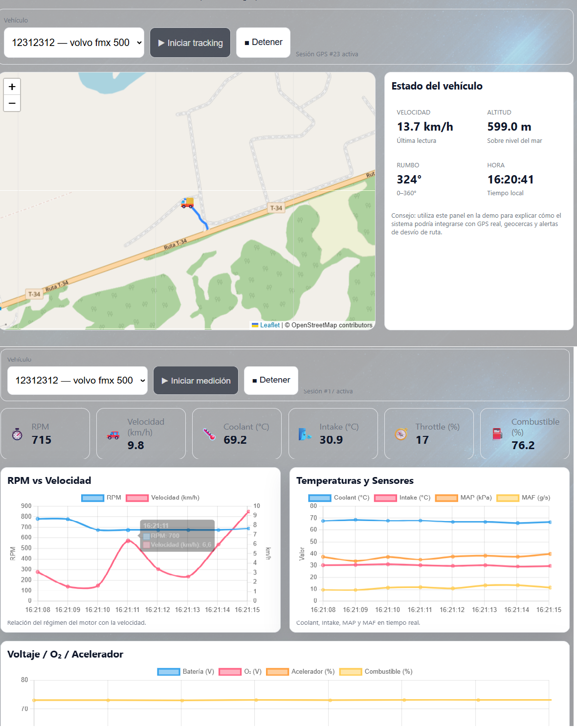577x728 pixels.
Task: Click the red car Velocidad icon
Action: 113,434
